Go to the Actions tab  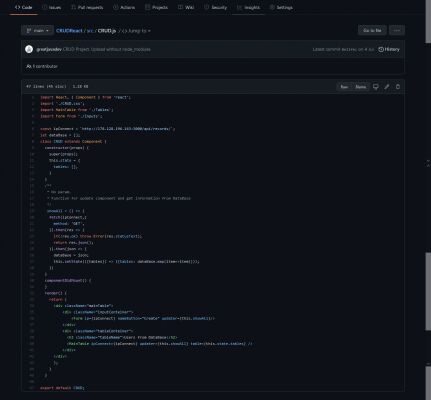point(124,7)
